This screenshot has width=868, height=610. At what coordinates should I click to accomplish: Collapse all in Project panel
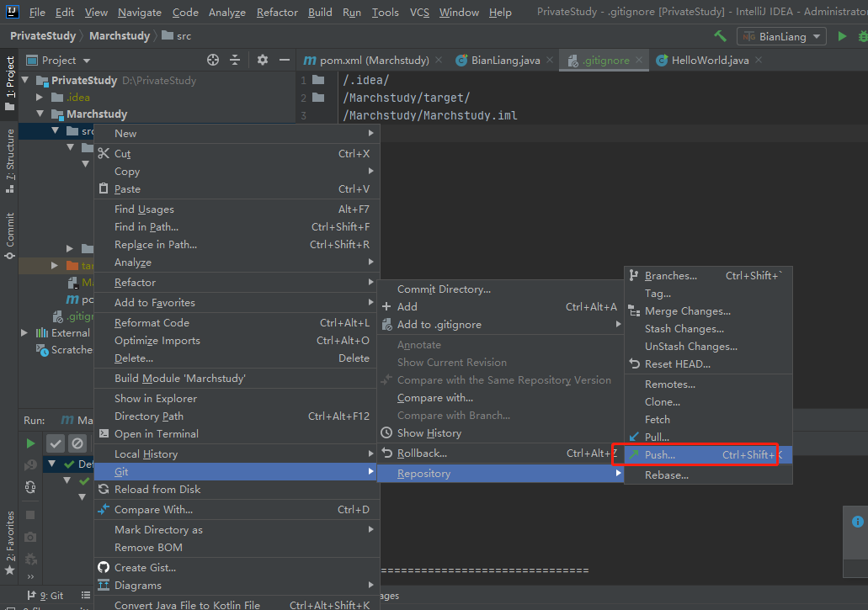pos(235,60)
